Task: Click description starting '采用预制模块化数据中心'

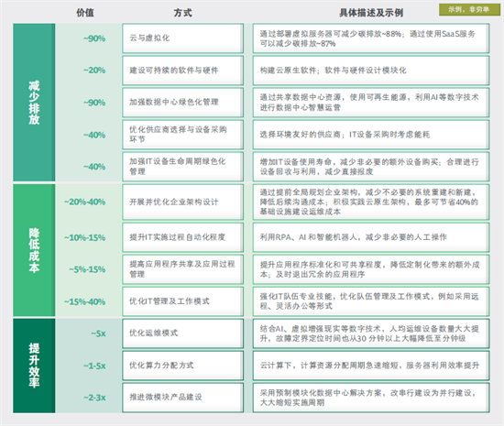Action: (371, 398)
